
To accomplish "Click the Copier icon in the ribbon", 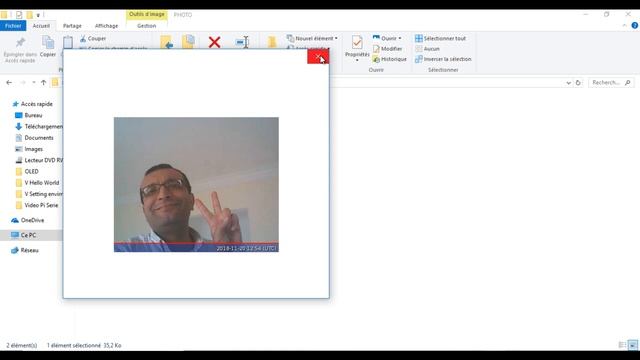I will tap(48, 42).
